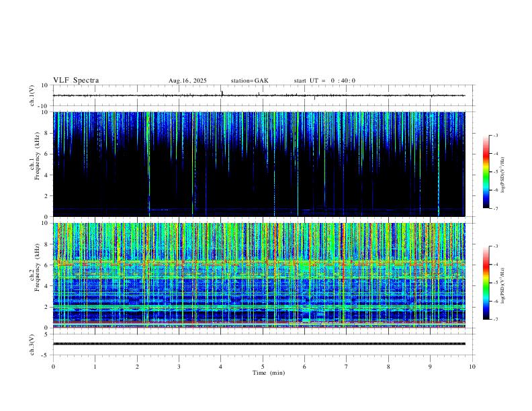The width and height of the screenshot is (532, 411).
Task: Click the "6" kHz tick on ch.2 spectrogram axis
Action: [x=46, y=265]
